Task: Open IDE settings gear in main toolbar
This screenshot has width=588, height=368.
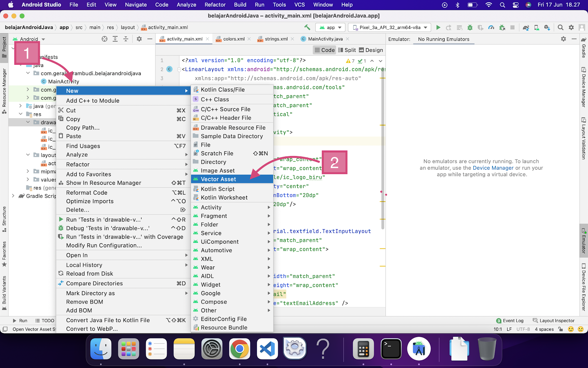Action: pos(571,27)
